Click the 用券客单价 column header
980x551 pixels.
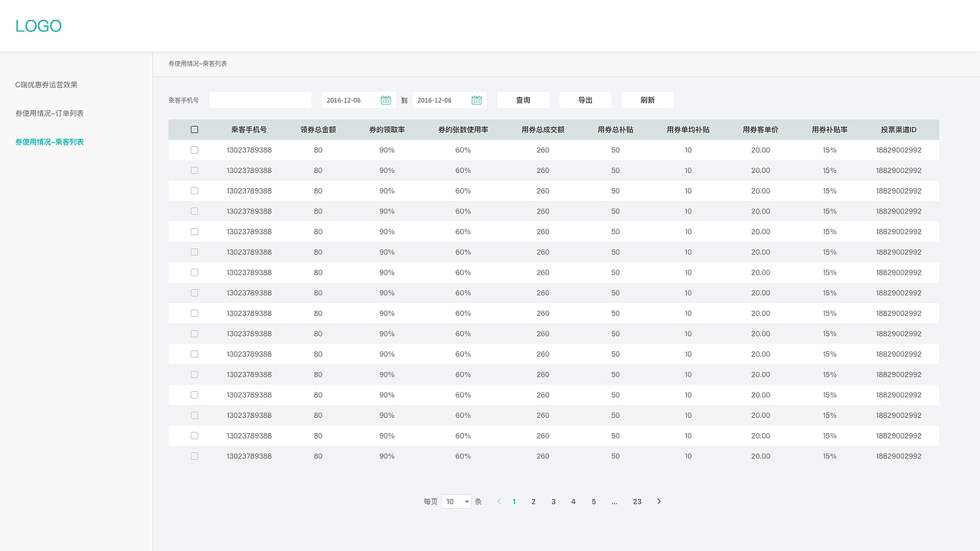point(760,130)
